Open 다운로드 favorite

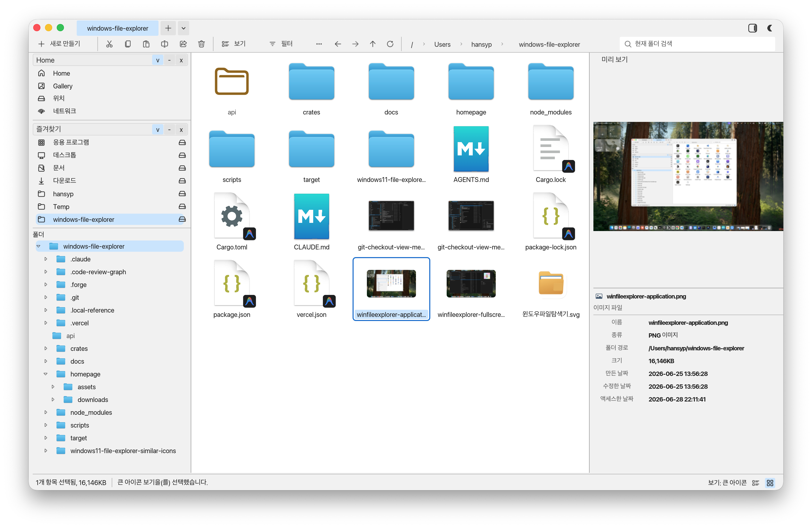click(64, 181)
